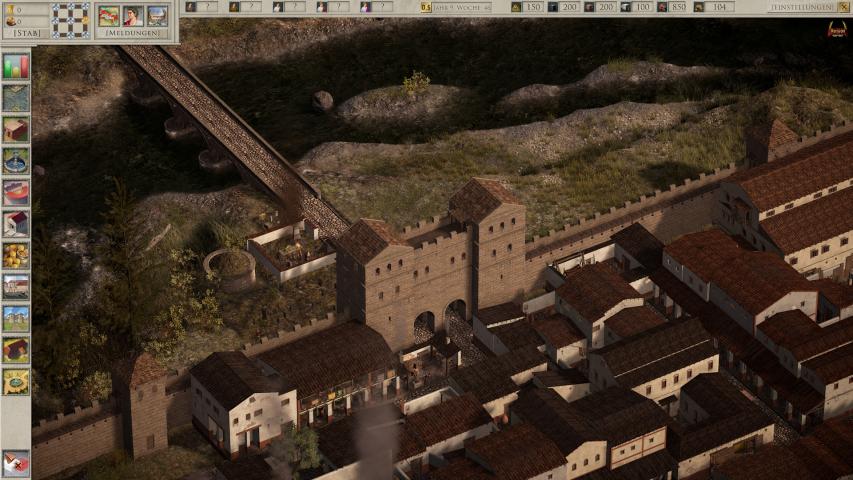Select the road/terrain build icon
Viewport: 853px width, 480px height.
pyautogui.click(x=16, y=98)
